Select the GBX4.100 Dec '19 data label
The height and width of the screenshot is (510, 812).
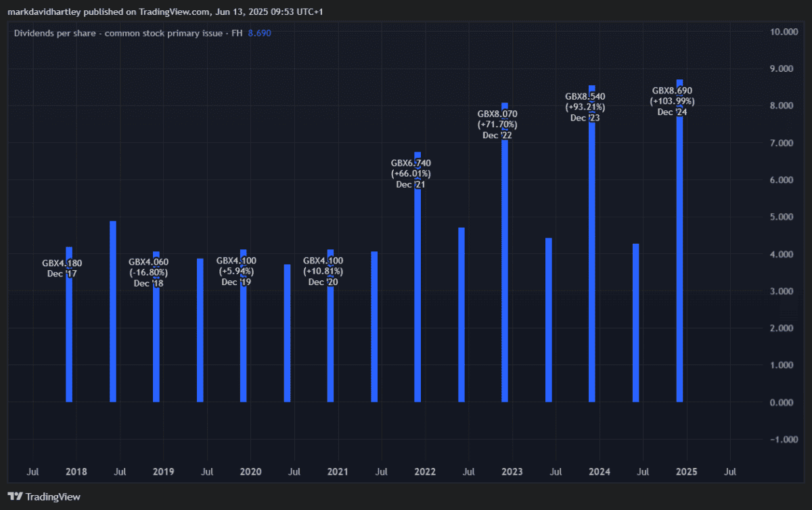(x=236, y=271)
